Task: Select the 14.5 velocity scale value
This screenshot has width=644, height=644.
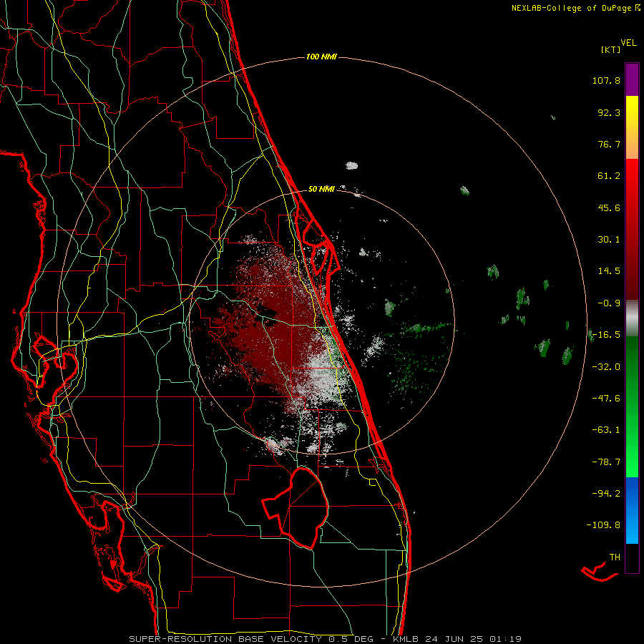Action: click(609, 271)
